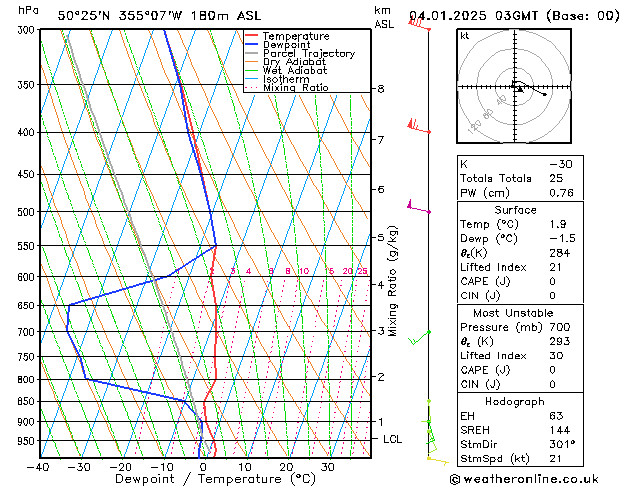Click the SREH value 144

click(x=560, y=430)
